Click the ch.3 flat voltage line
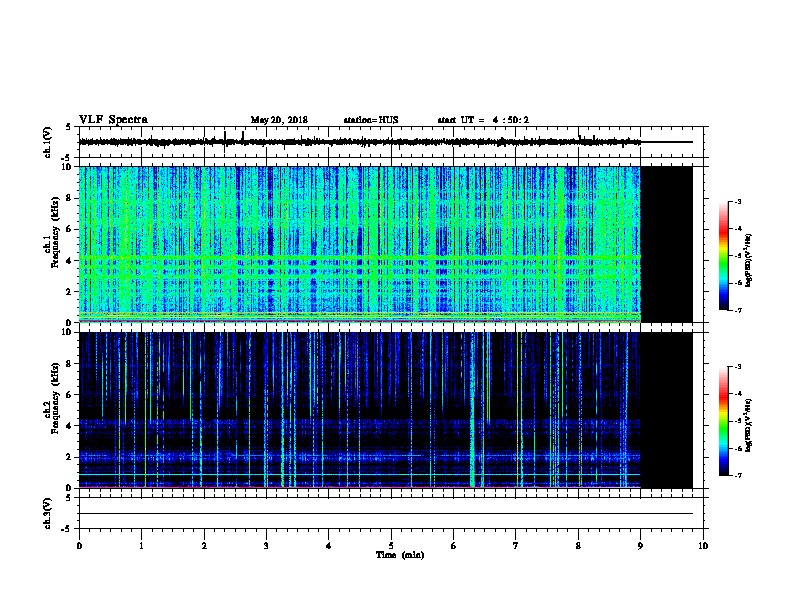 click(386, 514)
